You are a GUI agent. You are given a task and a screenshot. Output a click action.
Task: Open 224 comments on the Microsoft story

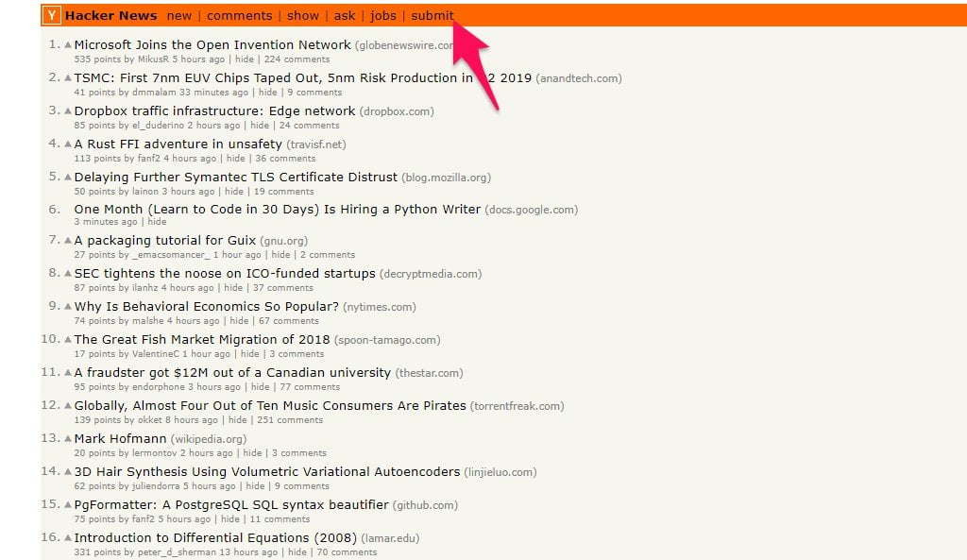(x=297, y=59)
